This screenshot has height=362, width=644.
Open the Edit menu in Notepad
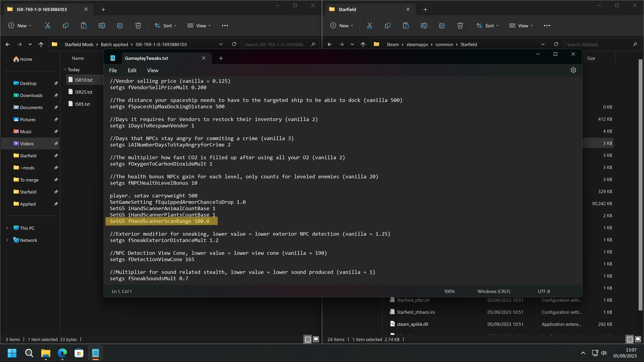point(132,70)
